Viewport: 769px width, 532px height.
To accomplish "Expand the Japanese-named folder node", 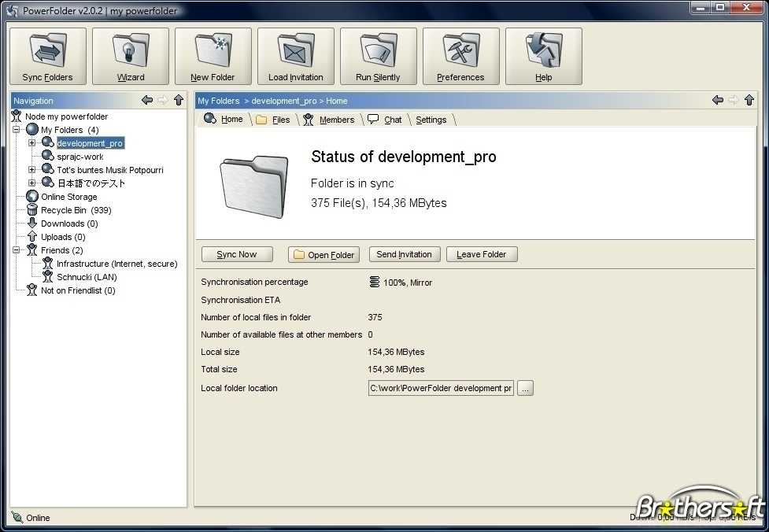I will pyautogui.click(x=32, y=183).
